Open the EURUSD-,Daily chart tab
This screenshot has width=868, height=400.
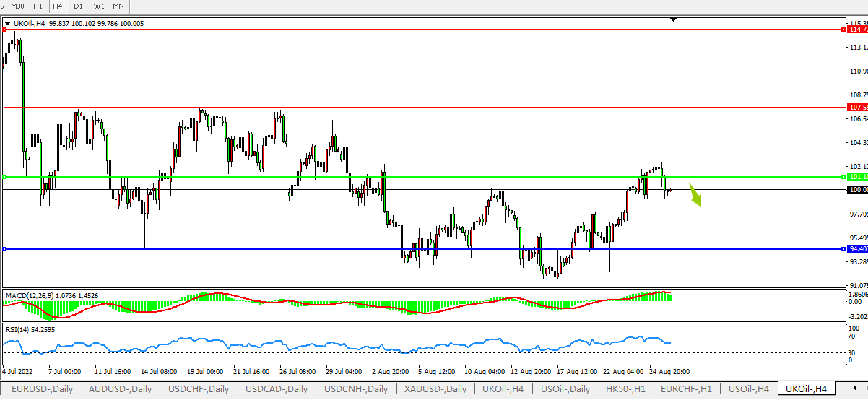tap(42, 389)
